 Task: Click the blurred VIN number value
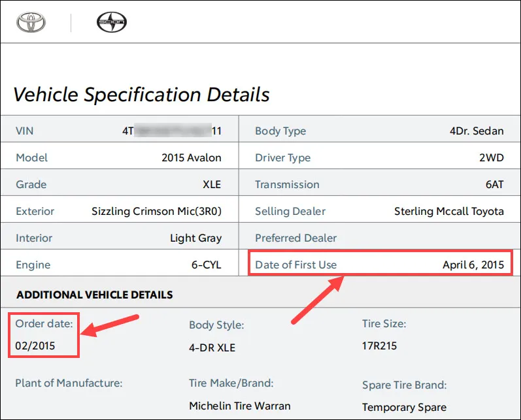172,131
